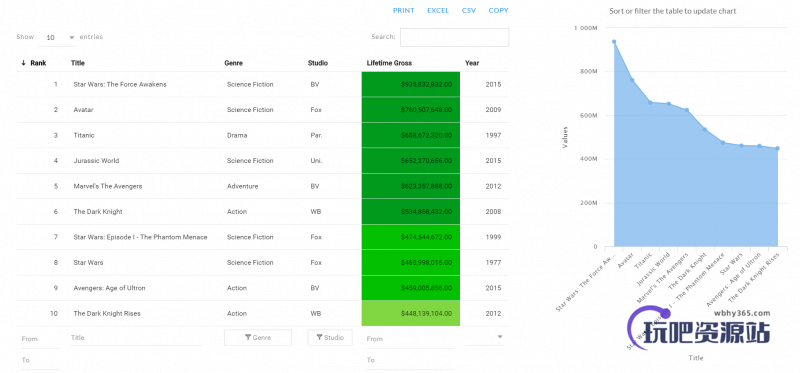Image resolution: width=800 pixels, height=373 pixels.
Task: Download the data with CSV link
Action: [x=469, y=10]
